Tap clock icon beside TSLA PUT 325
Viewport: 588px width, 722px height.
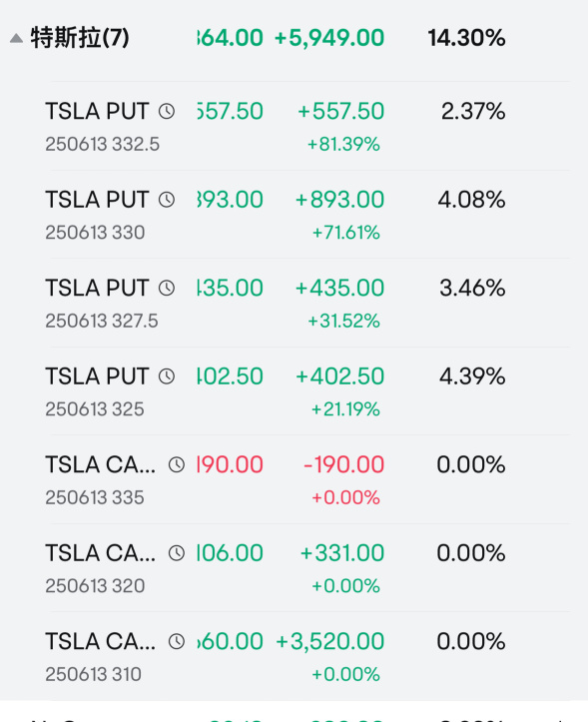[167, 376]
